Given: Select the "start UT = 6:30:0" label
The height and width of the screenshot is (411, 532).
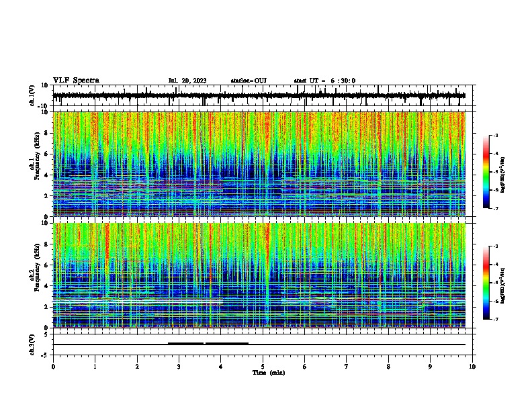Looking at the screenshot, I should coord(324,81).
